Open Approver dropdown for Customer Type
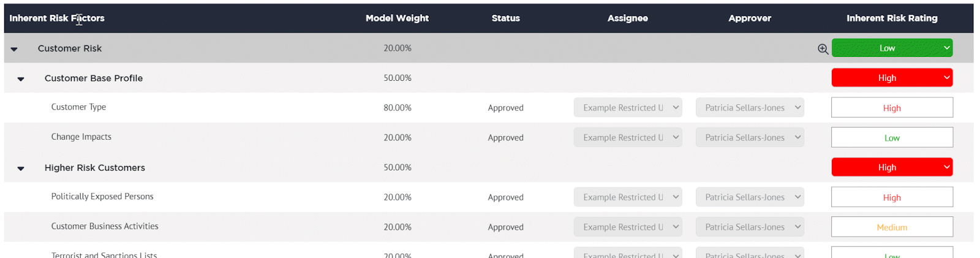 coord(750,108)
